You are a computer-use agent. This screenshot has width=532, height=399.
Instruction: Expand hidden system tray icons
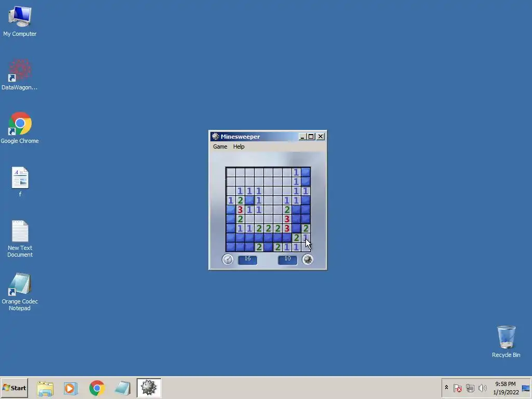(x=446, y=388)
